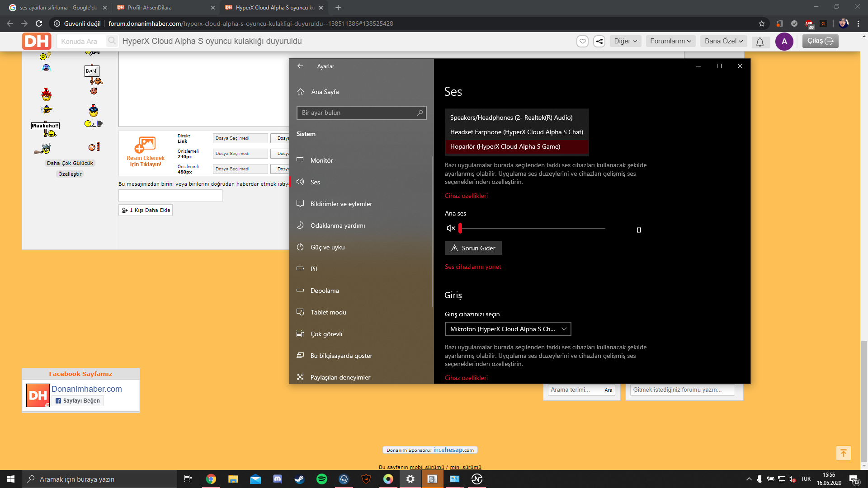Open a new Chrome tab

338,8
